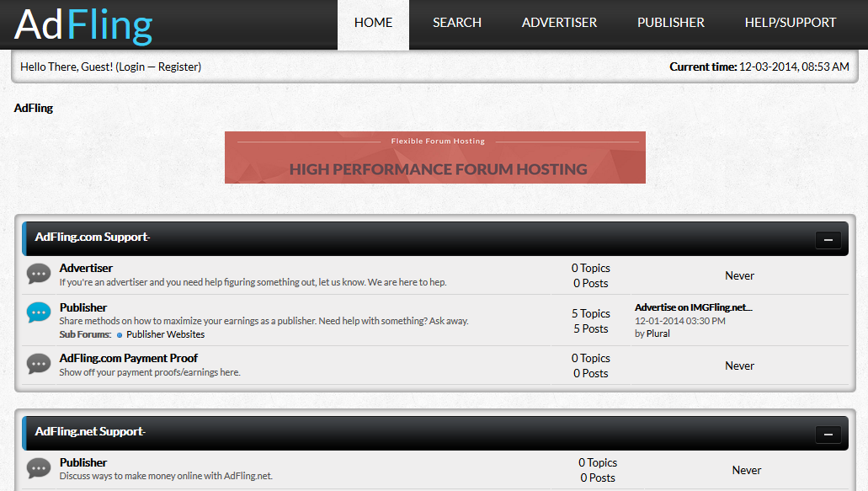This screenshot has height=491, width=868.
Task: Click the Advertiser forum speech bubble icon
Action: pyautogui.click(x=39, y=274)
